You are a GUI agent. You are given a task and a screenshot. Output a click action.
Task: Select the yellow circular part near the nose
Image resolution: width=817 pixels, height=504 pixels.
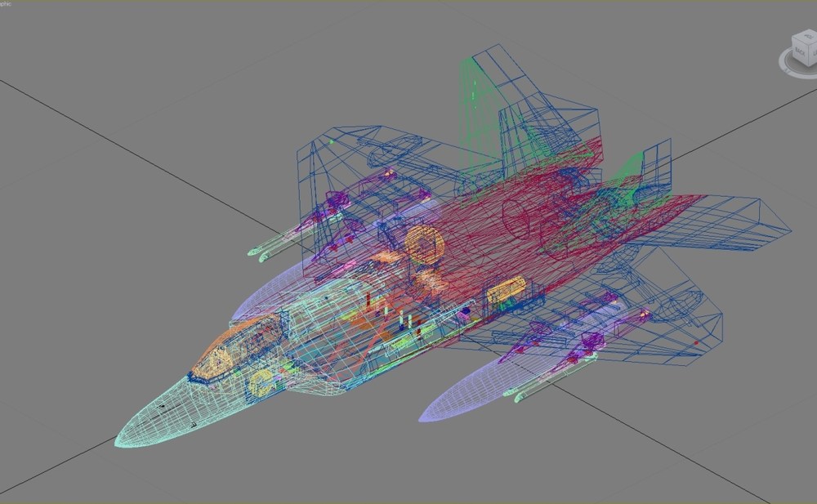coord(262,384)
